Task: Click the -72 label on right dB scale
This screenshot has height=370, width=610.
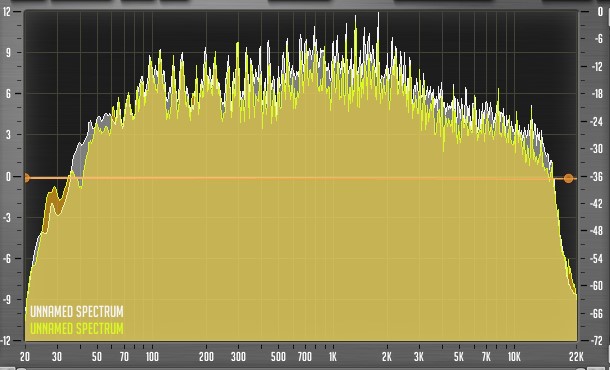Action: pyautogui.click(x=597, y=341)
